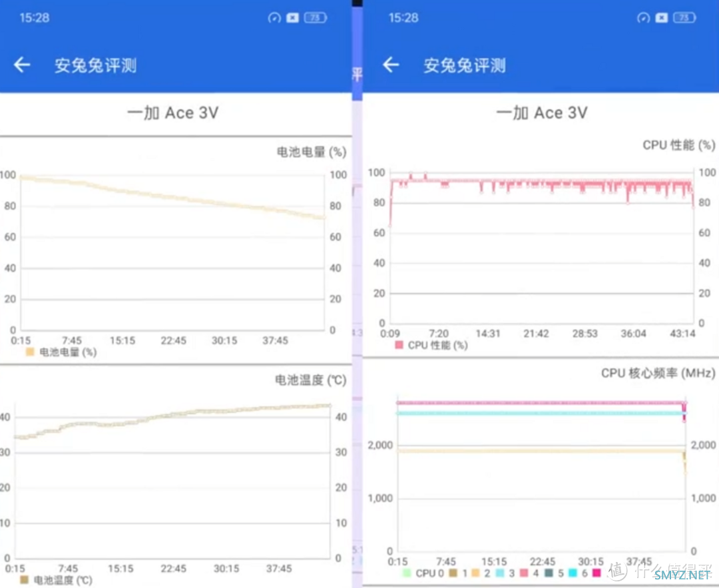Image resolution: width=719 pixels, height=588 pixels.
Task: Toggle the CPU 性能 (%) legend swatch
Action: pyautogui.click(x=399, y=345)
